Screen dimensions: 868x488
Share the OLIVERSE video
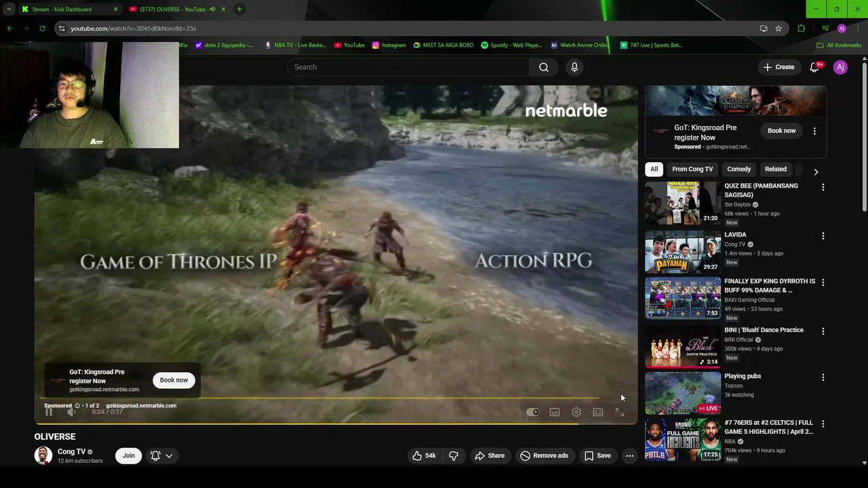(490, 455)
